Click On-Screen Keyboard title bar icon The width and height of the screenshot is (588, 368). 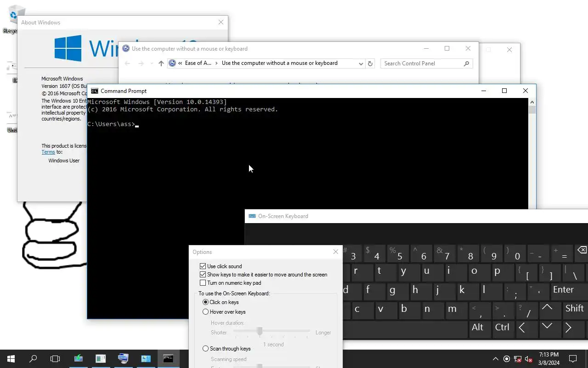252,216
